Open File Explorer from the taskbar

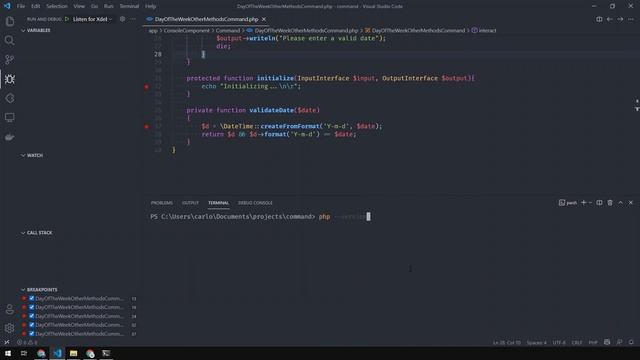pos(73,353)
